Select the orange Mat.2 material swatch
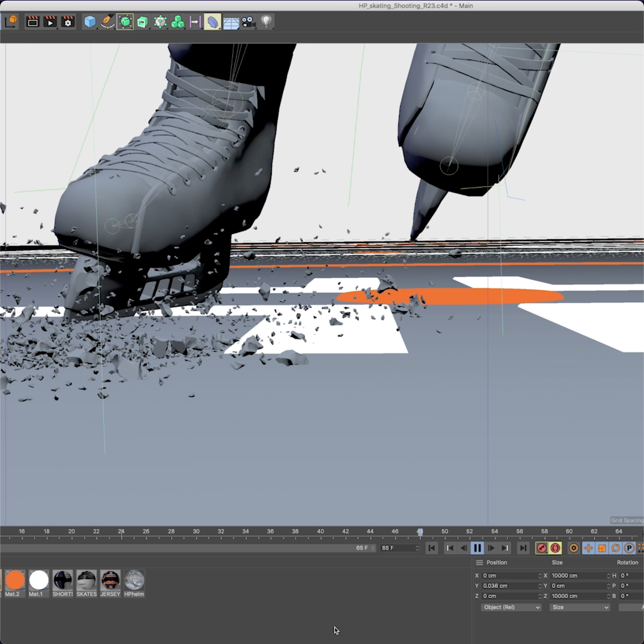Image resolution: width=644 pixels, height=644 pixels. [15, 580]
